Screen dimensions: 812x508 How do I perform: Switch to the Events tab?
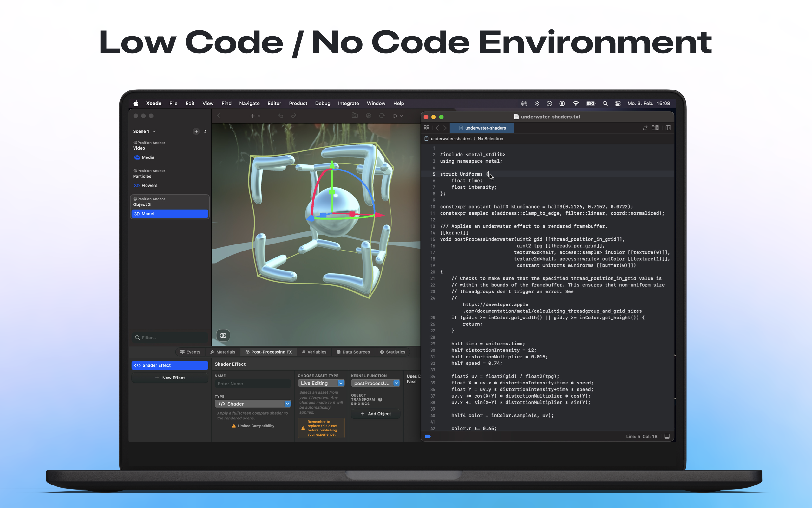coord(190,352)
